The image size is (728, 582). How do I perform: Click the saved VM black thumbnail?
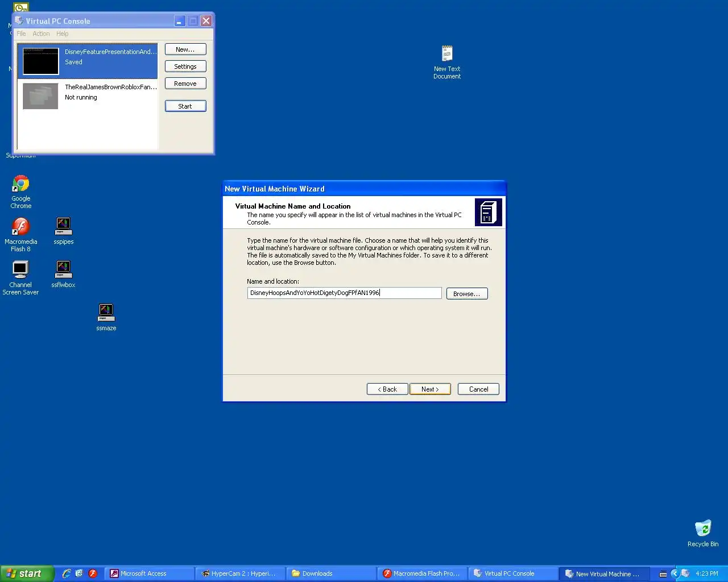40,61
